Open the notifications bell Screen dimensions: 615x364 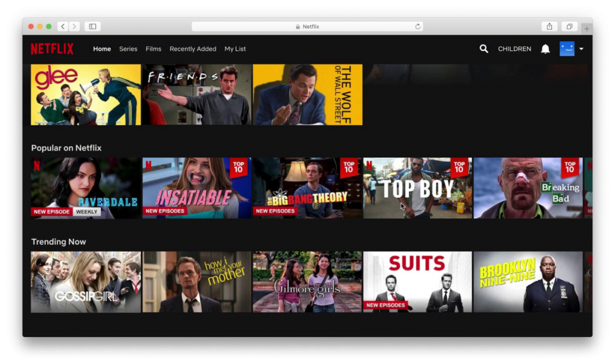coord(545,49)
